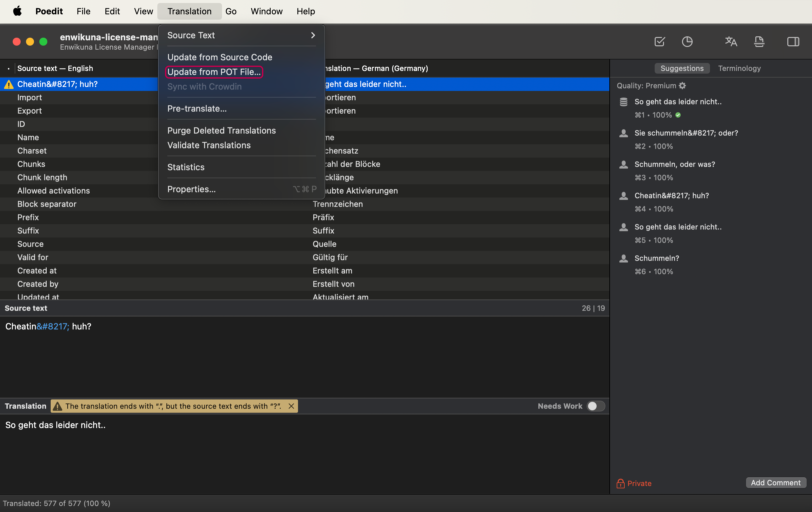Open the Edit menu
The image size is (812, 512).
click(x=112, y=11)
